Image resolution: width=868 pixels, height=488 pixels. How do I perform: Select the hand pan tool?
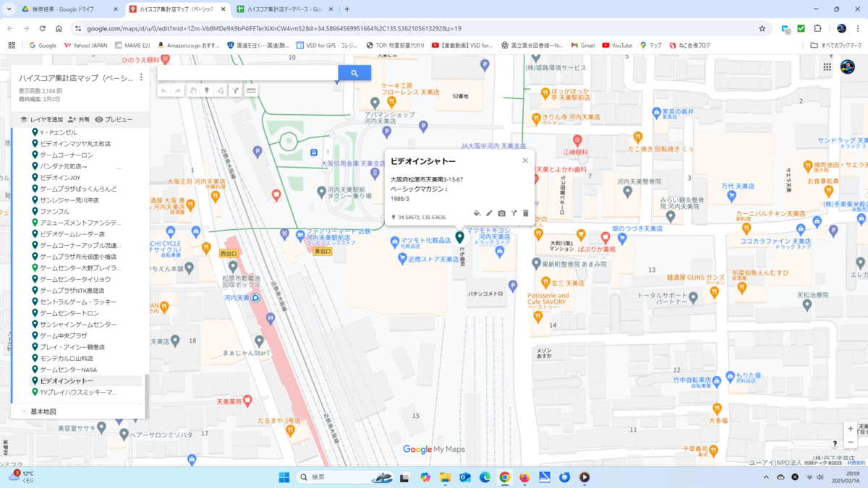point(193,90)
